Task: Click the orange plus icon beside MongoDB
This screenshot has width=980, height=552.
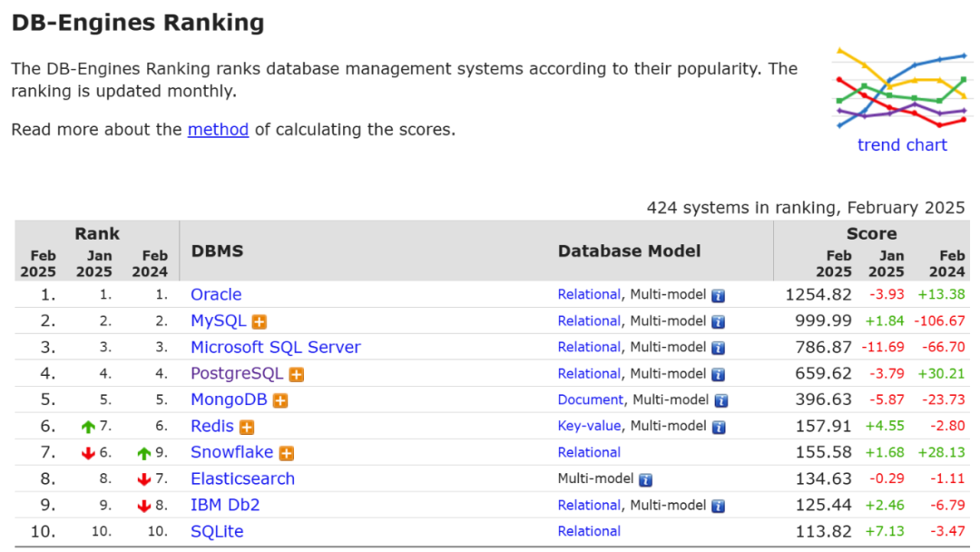Action: (x=280, y=400)
